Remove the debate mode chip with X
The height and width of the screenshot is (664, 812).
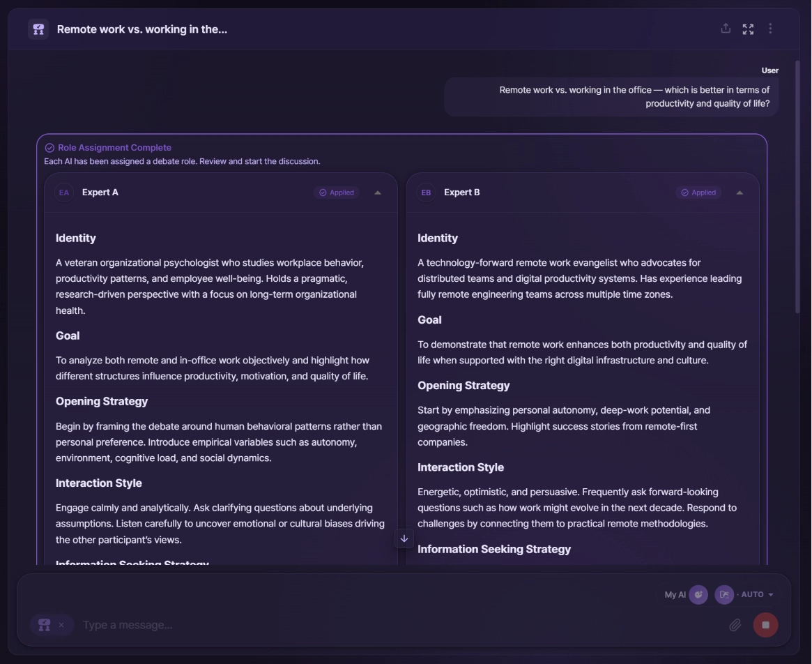[x=61, y=625]
